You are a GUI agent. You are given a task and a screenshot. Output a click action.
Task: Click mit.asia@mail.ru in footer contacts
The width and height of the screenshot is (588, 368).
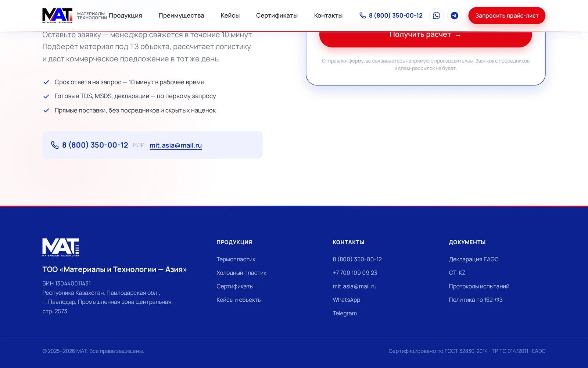(355, 286)
